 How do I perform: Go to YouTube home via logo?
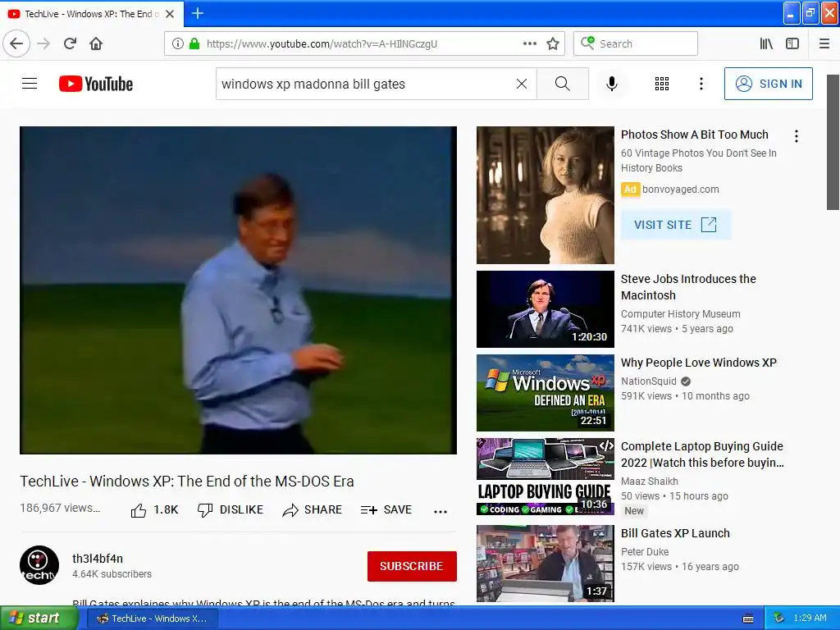point(96,84)
